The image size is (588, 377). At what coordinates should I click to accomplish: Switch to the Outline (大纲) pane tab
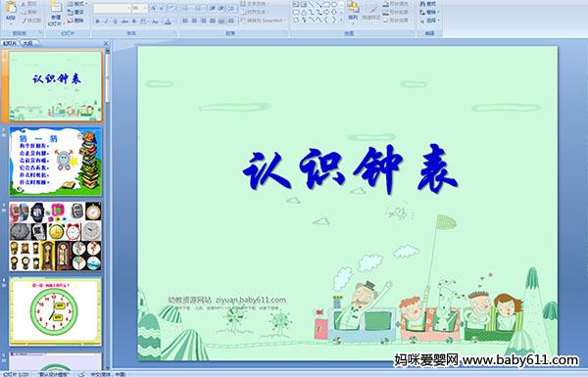(28, 43)
